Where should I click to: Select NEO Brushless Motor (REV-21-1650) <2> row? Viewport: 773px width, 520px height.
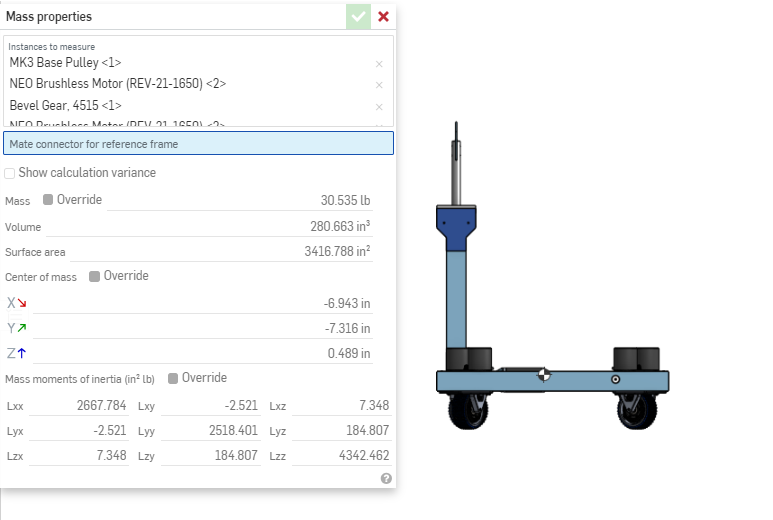pos(118,84)
